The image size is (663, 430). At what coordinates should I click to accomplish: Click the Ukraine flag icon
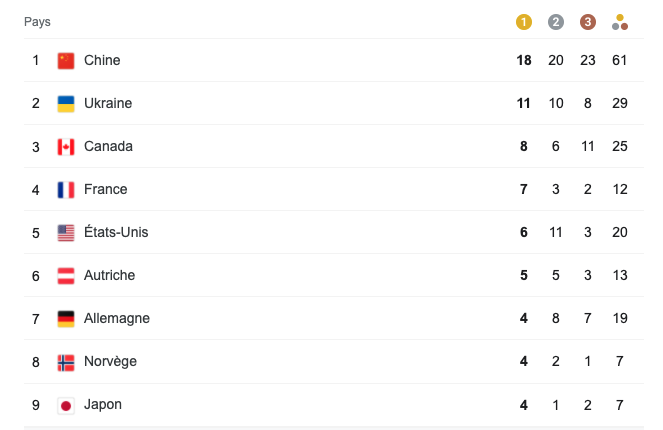66,104
